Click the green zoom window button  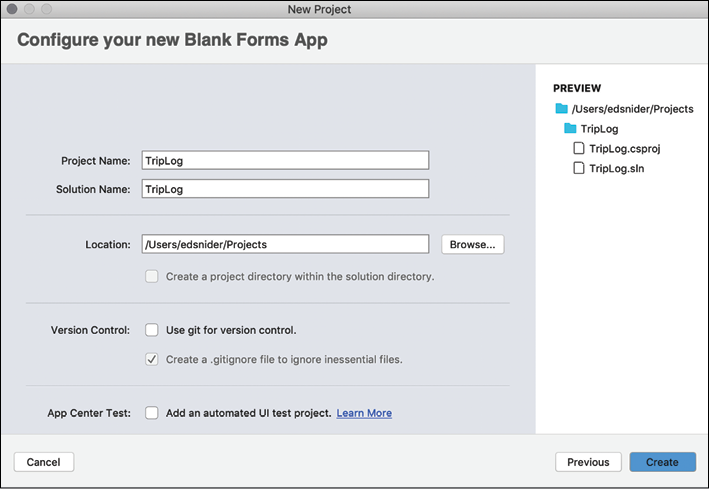[47, 9]
